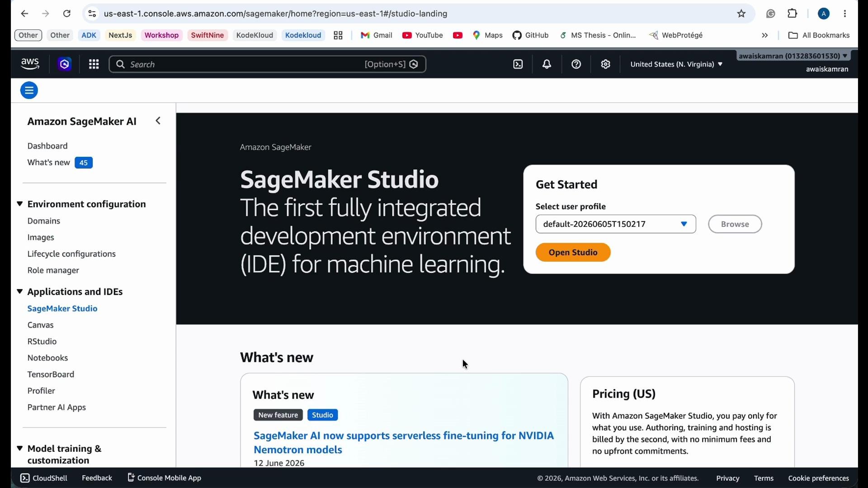Open WebProtégé bookmark
Screen dimensions: 868x488
pyautogui.click(x=676, y=36)
